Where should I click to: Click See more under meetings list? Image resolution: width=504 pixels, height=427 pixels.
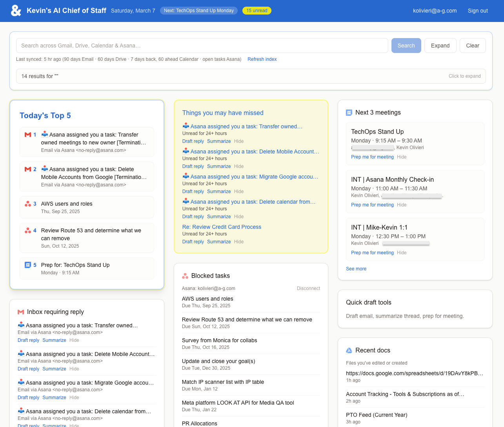[356, 269]
